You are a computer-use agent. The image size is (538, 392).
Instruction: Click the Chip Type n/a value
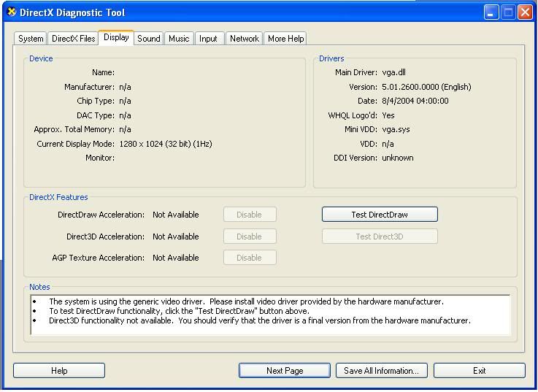[125, 101]
